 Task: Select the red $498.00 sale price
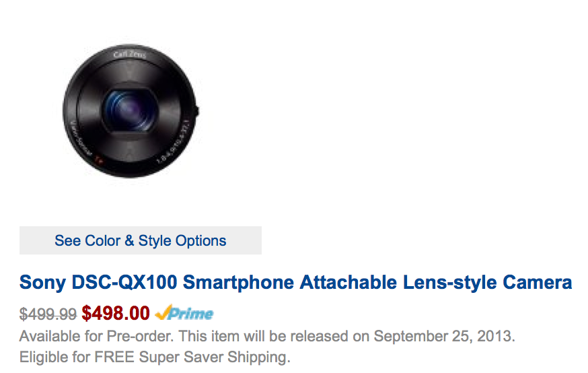click(x=116, y=313)
